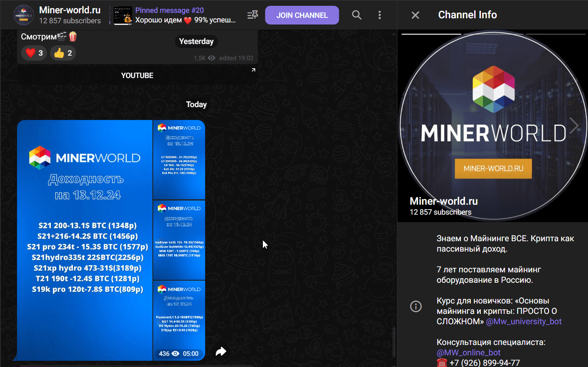
Task: Open the search icon in chat header
Action: [x=356, y=15]
